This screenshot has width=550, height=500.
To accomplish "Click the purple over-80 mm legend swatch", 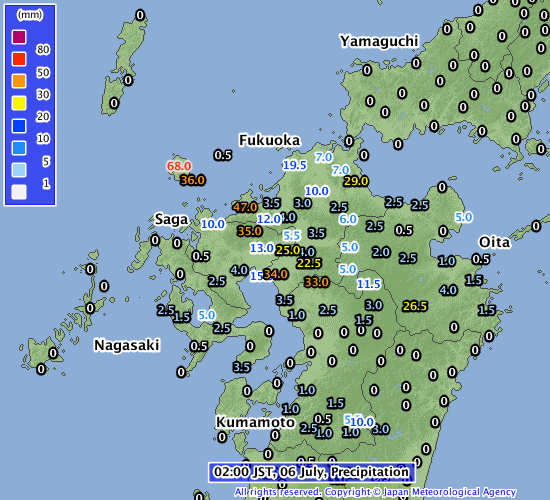I will (x=19, y=36).
